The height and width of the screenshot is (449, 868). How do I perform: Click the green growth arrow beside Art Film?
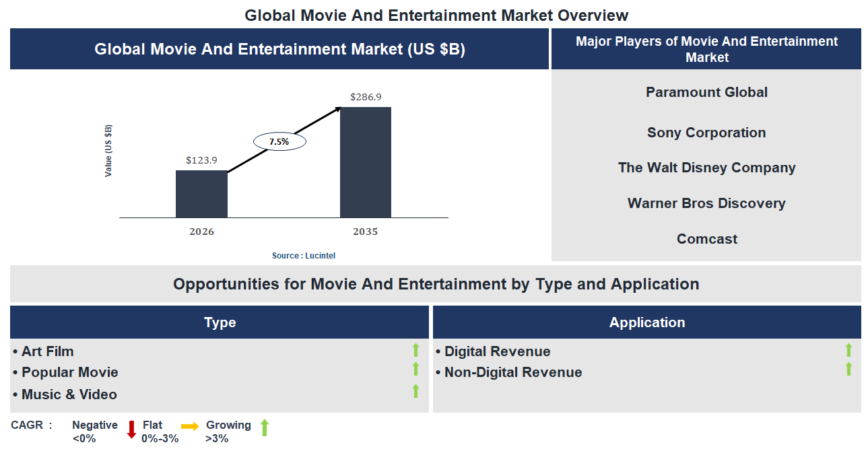418,351
